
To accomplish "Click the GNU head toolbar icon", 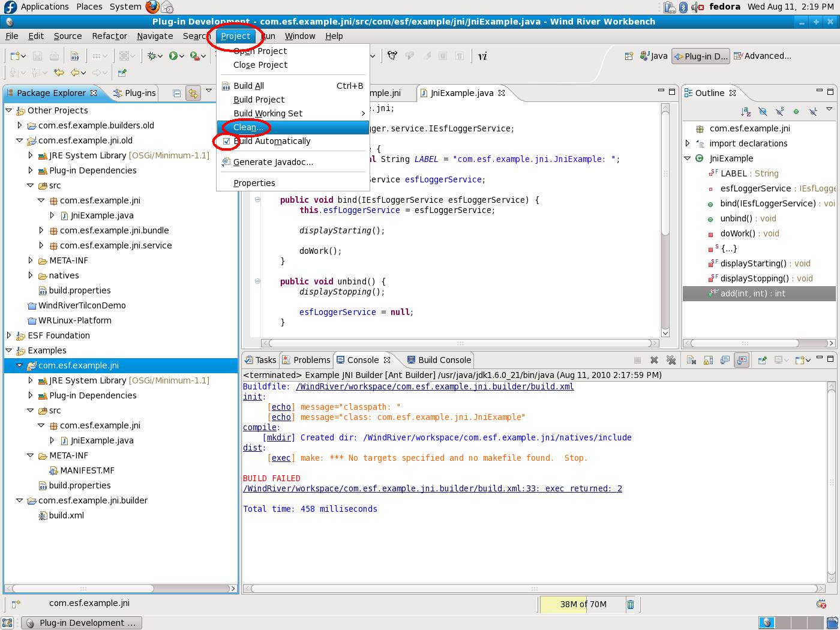I will tap(392, 56).
